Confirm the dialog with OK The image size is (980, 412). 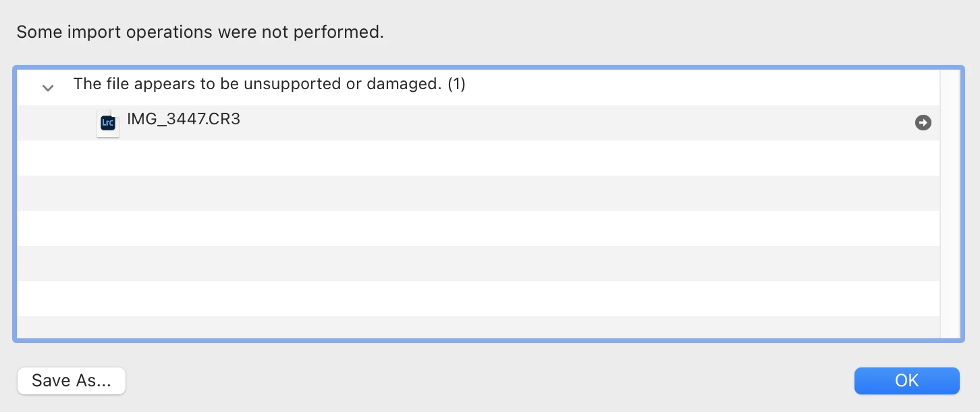coord(906,381)
